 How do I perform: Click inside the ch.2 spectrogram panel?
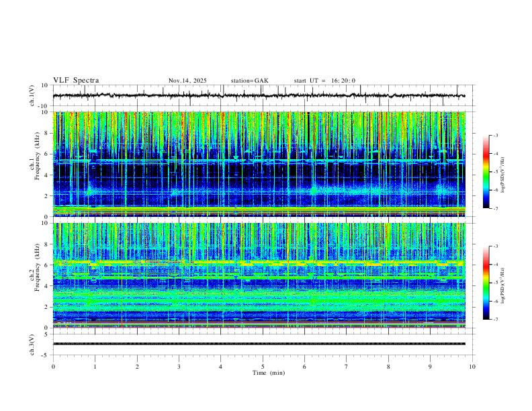259,275
